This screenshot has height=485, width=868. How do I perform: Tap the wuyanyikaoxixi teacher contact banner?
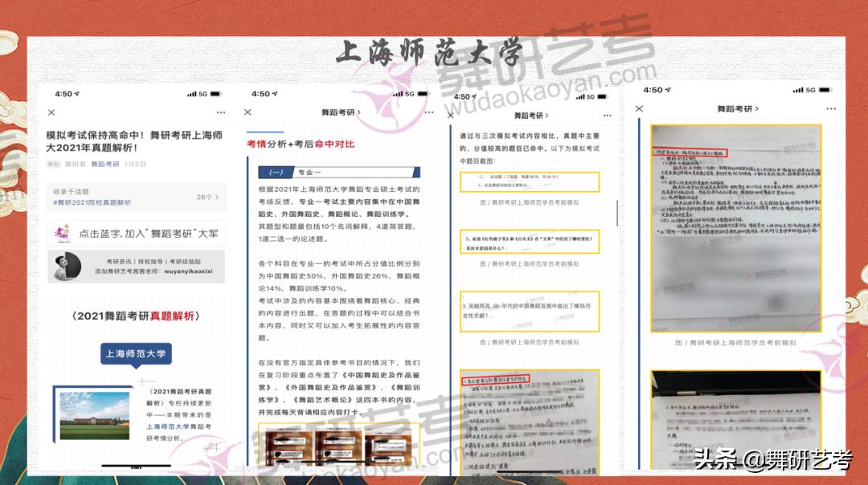(136, 267)
